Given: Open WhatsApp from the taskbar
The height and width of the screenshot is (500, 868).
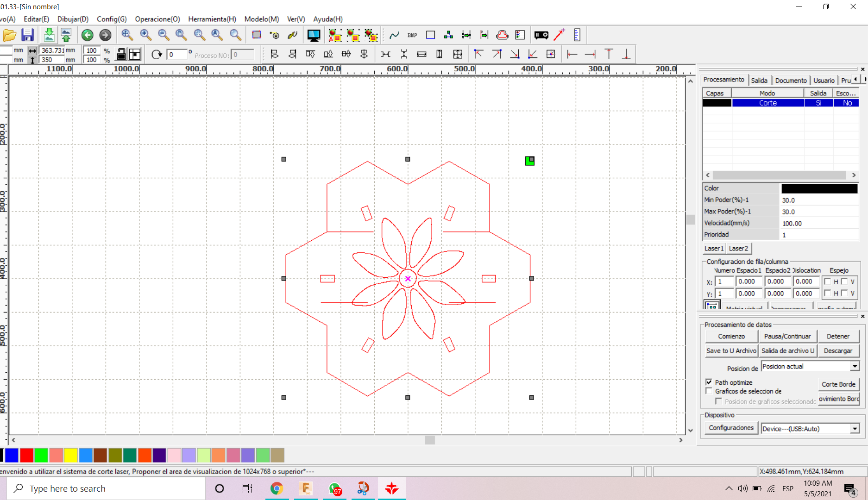Looking at the screenshot, I should coord(335,488).
